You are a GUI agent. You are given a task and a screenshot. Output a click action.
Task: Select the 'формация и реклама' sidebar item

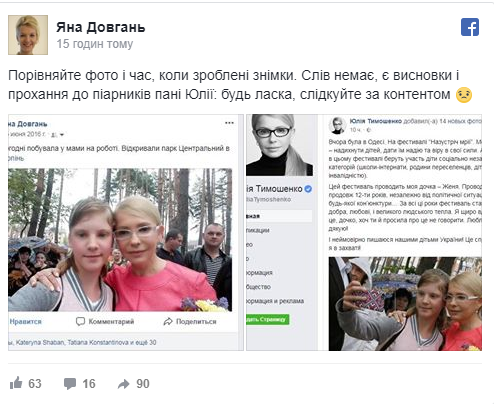pyautogui.click(x=275, y=301)
